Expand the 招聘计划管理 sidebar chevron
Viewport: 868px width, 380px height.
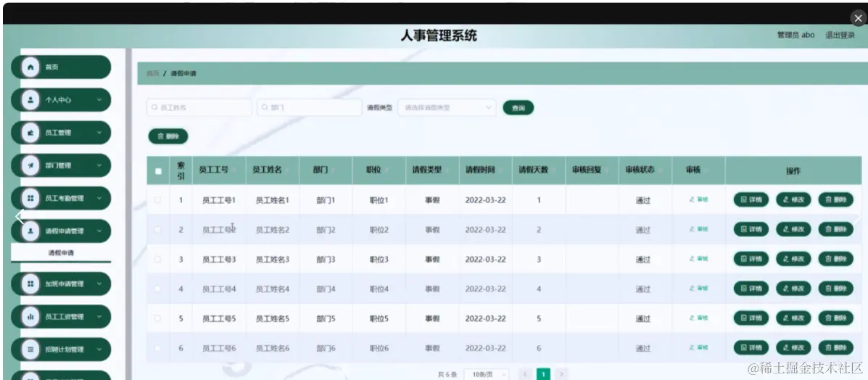tap(99, 350)
